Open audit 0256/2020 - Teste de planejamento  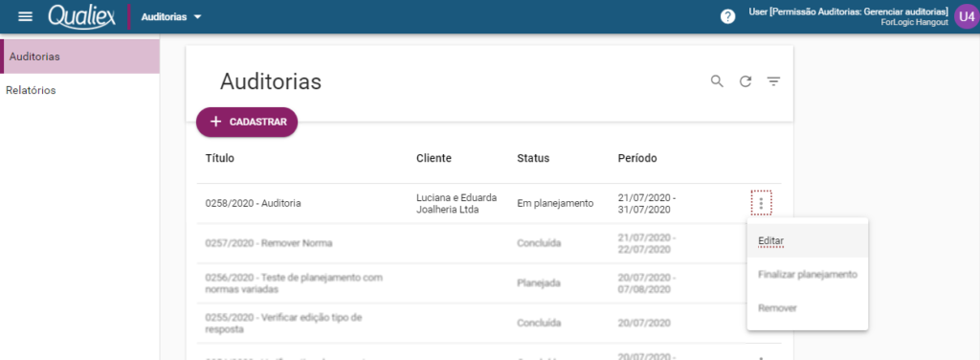[294, 283]
